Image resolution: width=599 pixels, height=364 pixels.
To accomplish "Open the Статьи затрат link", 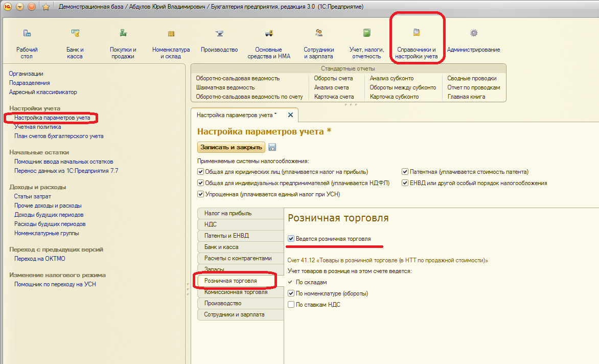I will pyautogui.click(x=33, y=196).
